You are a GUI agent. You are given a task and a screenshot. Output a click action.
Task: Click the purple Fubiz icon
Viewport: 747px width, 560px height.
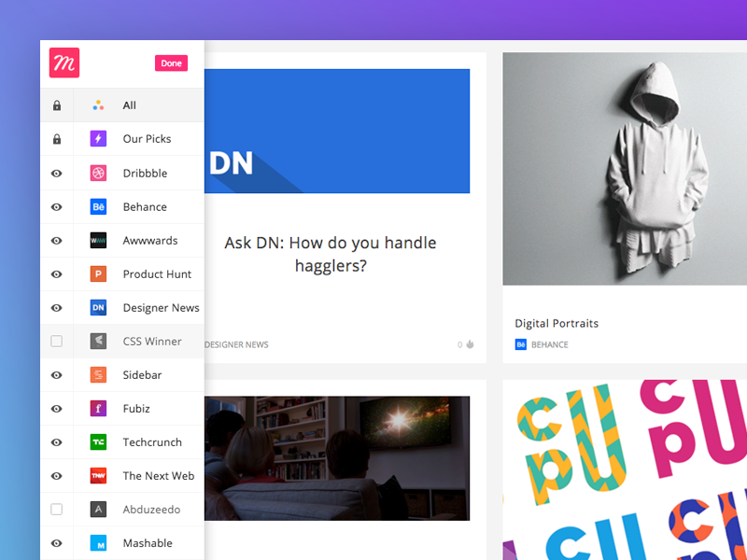(98, 409)
